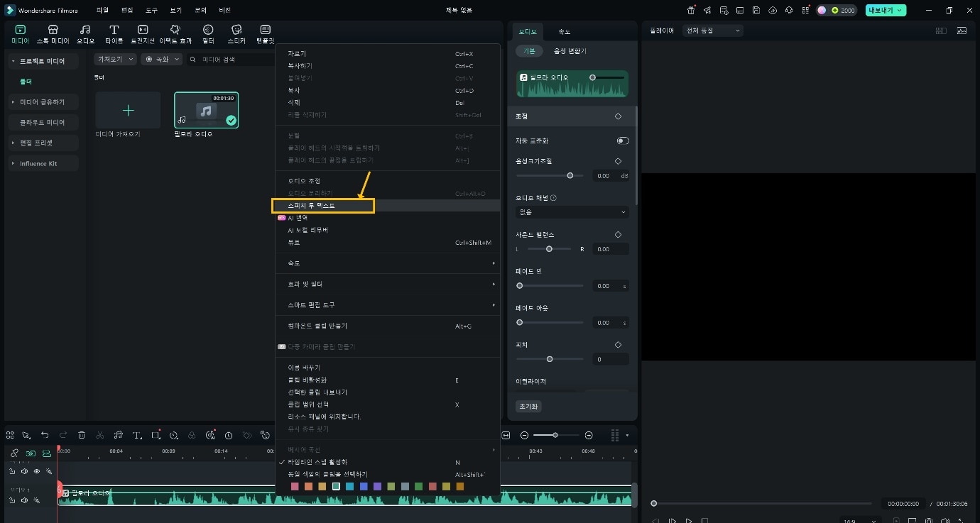Click the zoom out minus icon on timeline
This screenshot has width=980, height=523.
coord(525,435)
